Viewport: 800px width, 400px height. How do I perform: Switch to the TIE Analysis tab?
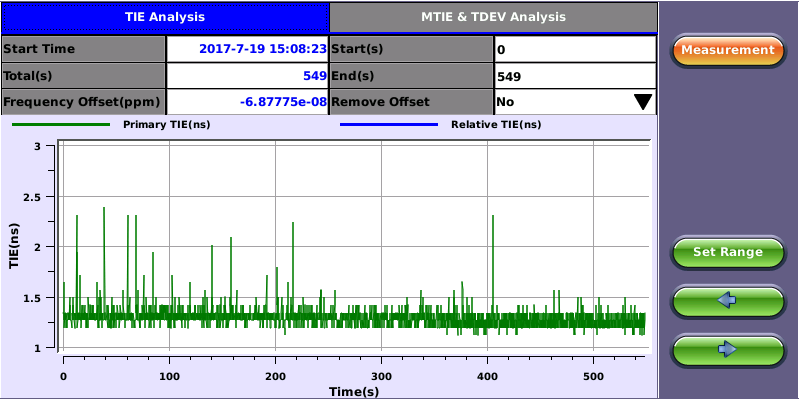165,17
